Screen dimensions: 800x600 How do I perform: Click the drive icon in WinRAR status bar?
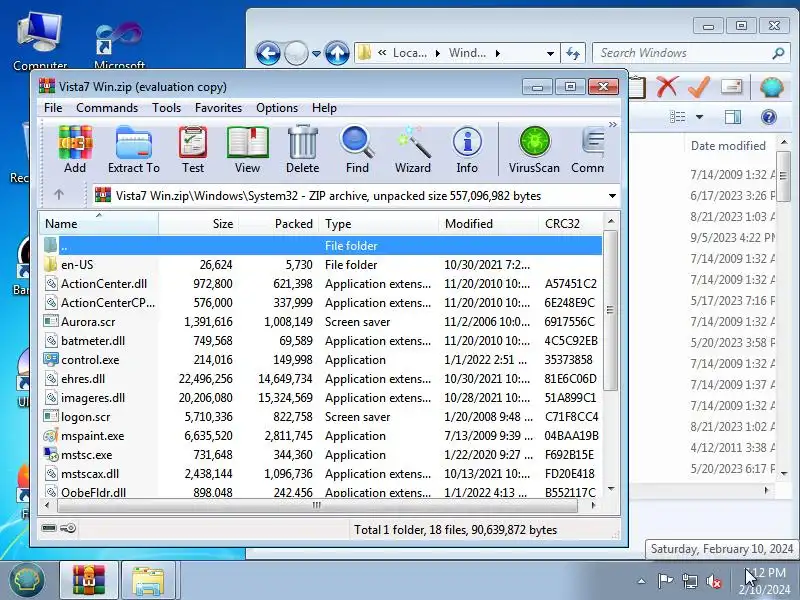coord(49,528)
